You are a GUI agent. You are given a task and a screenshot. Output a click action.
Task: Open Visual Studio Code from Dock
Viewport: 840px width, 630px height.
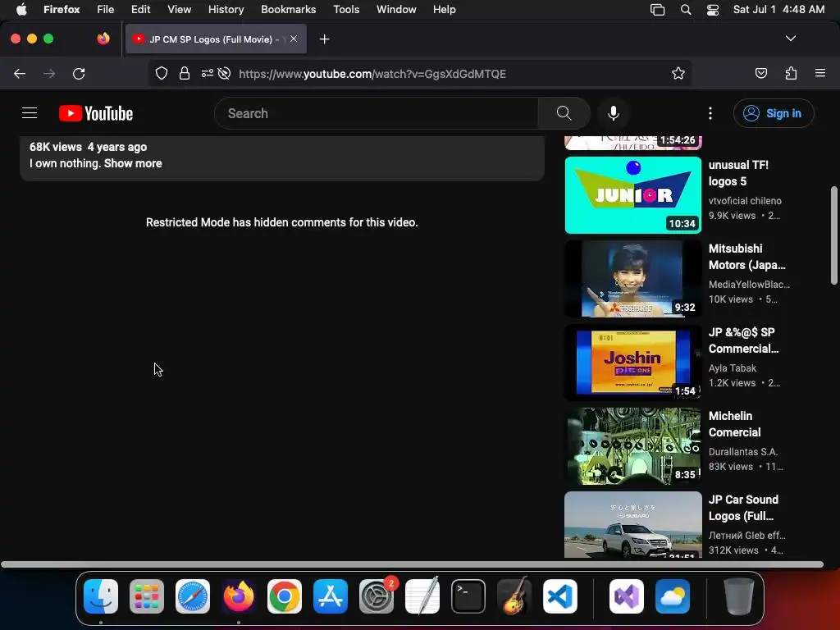(x=559, y=596)
